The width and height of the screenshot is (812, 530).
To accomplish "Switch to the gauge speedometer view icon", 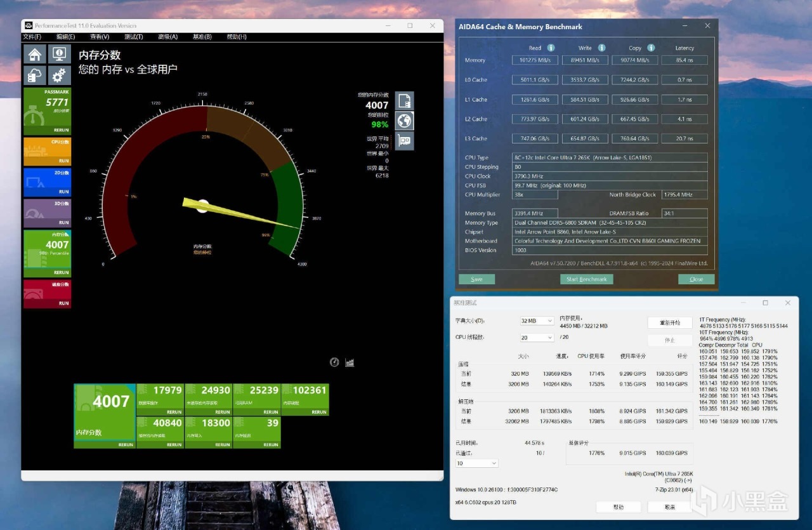I will pos(334,362).
